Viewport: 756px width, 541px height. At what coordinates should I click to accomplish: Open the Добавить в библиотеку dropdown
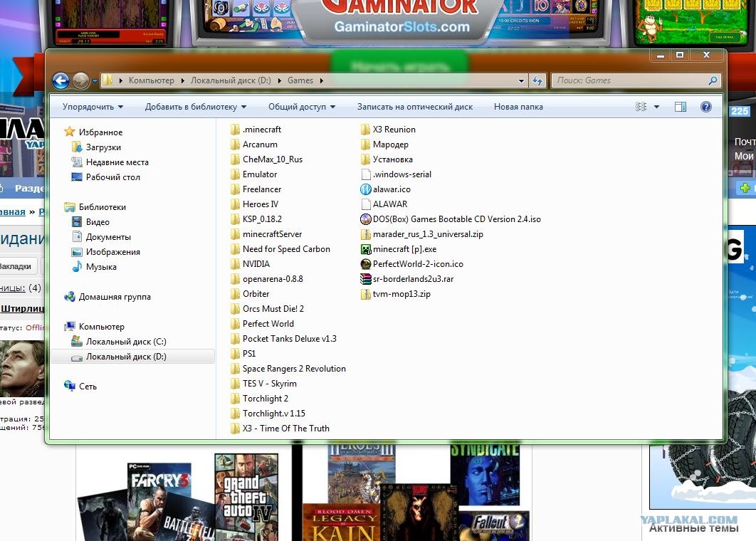pos(196,107)
